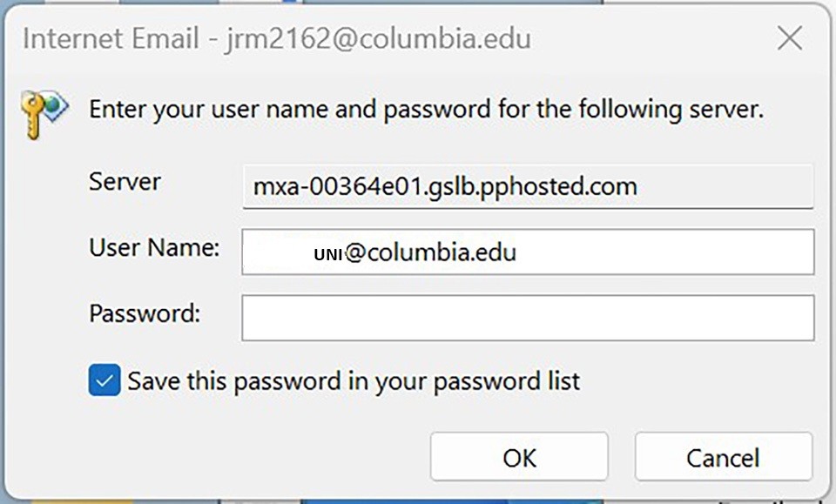
Task: Toggle the save password checkbox
Action: [104, 380]
